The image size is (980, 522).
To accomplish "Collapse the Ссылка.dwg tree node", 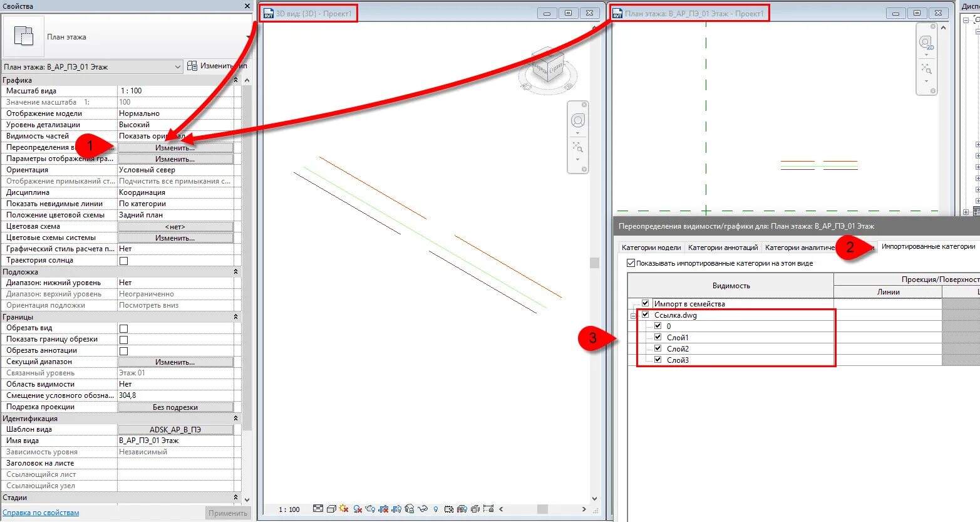I will pos(633,315).
